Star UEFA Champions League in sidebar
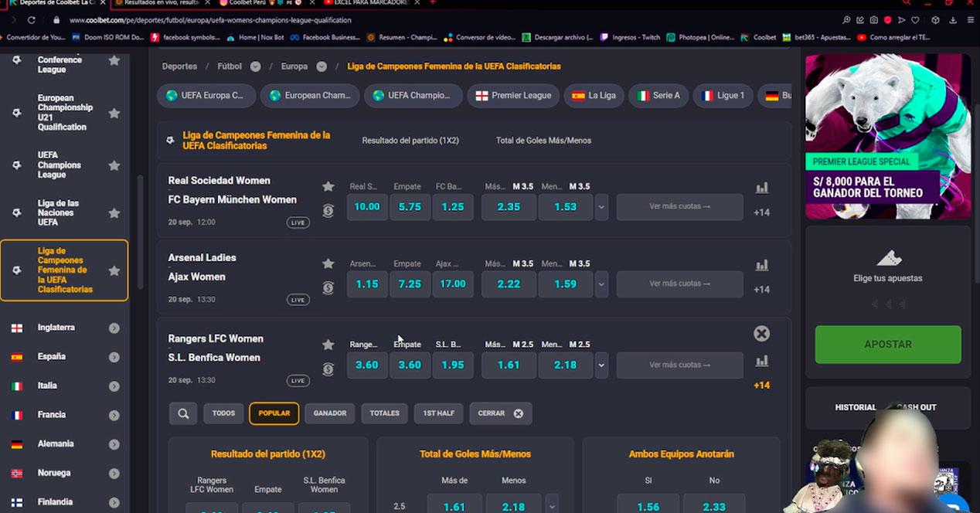This screenshot has height=513, width=980. coord(114,165)
